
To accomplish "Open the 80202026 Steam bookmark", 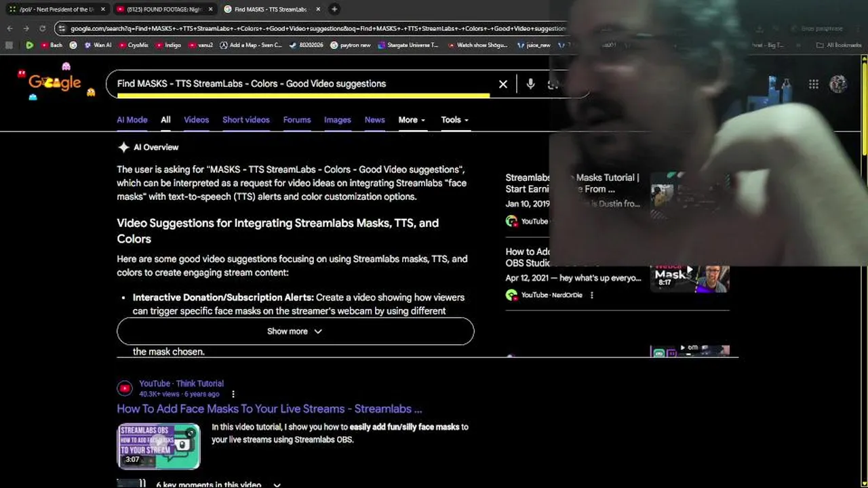I will pyautogui.click(x=307, y=45).
